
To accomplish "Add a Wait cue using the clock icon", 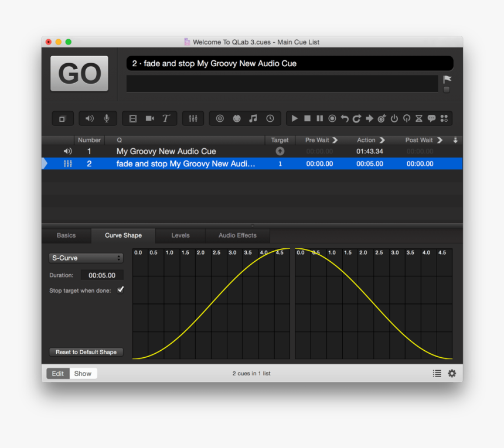I will coord(270,118).
